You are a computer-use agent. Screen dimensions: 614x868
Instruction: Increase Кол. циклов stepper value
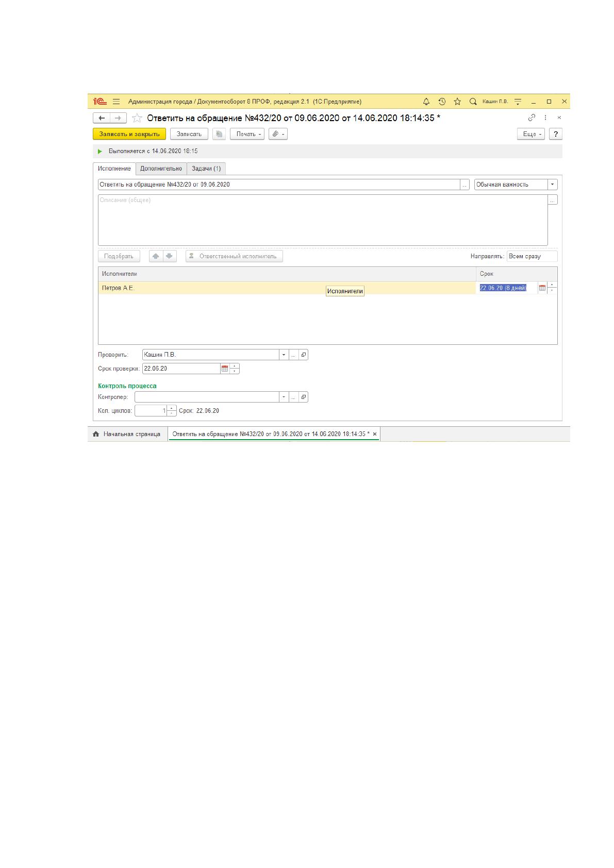[172, 408]
